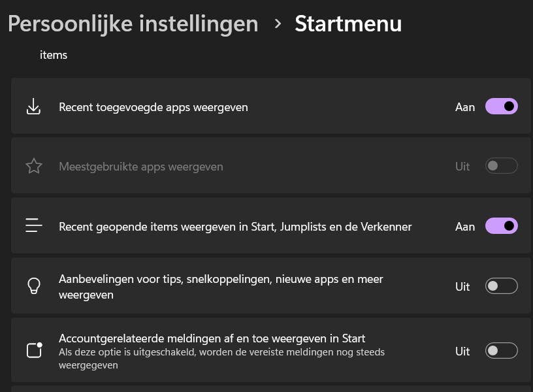Disable 'Recent geopende items weergeven' toggle
Image resolution: width=533 pixels, height=392 pixels.
(x=501, y=226)
